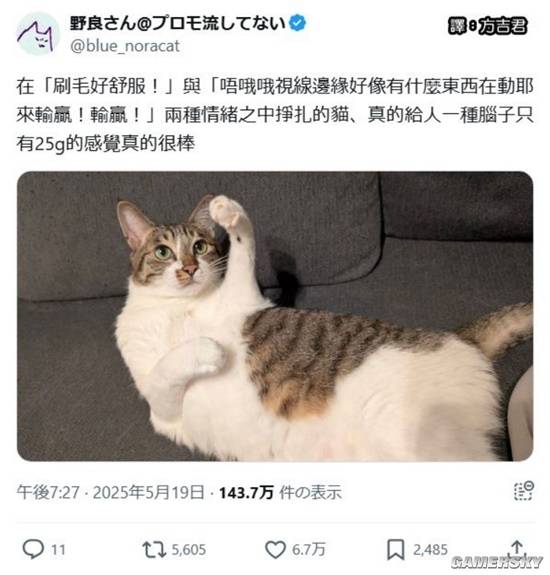Click the 5,605 repost count
The image size is (550, 575).
(x=189, y=550)
